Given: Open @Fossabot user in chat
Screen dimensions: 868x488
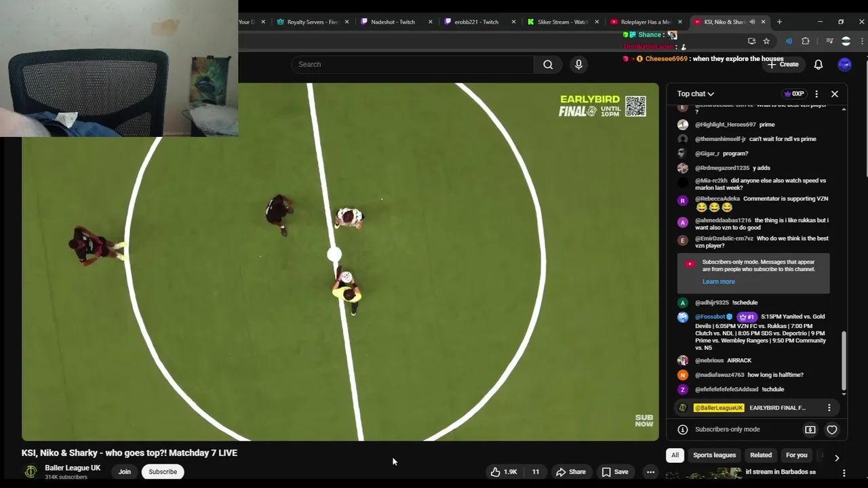Looking at the screenshot, I should (710, 317).
